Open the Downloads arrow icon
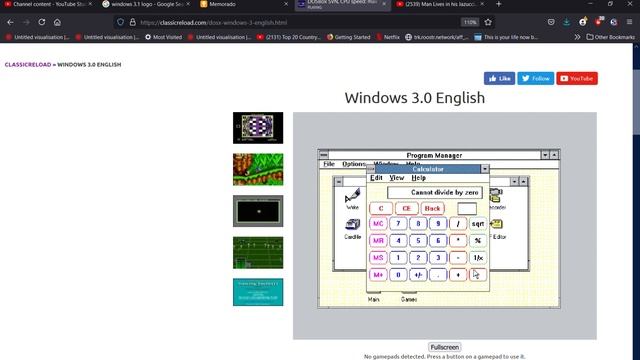640x360 pixels. (x=567, y=22)
